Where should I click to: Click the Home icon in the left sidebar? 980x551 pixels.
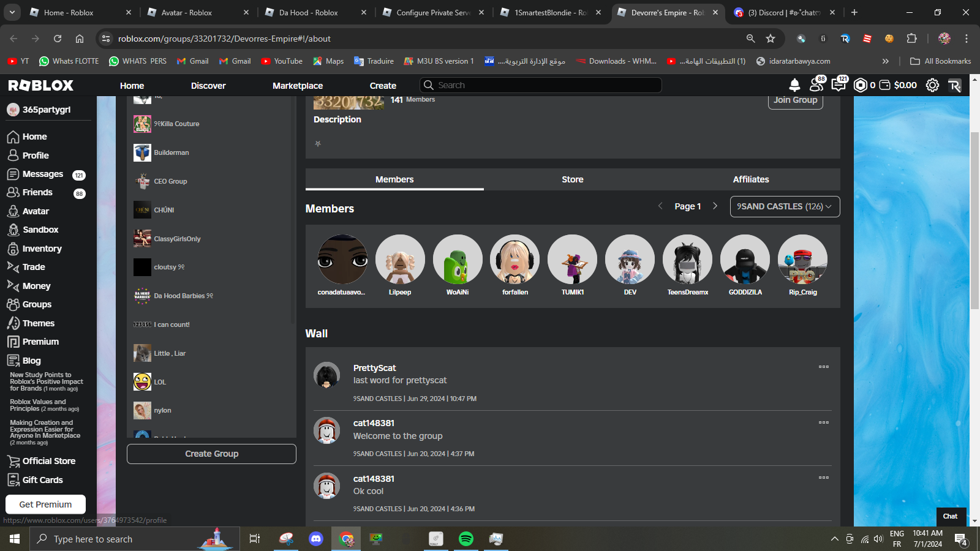pos(13,137)
